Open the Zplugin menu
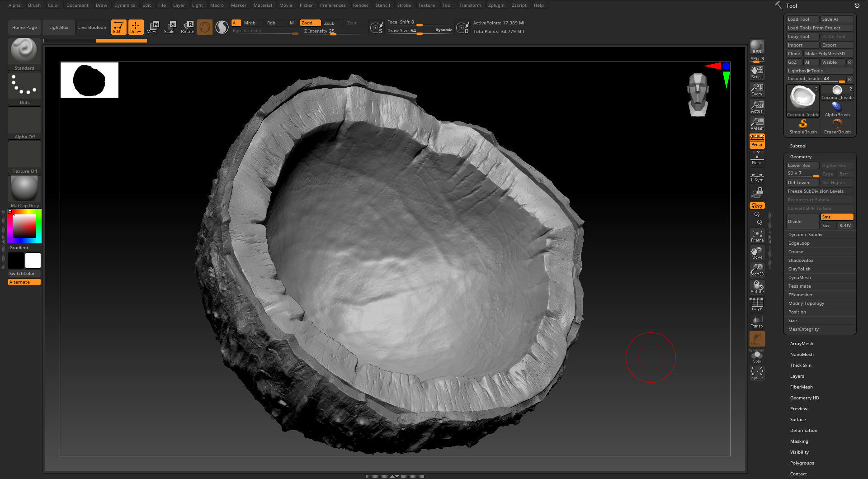The width and height of the screenshot is (868, 479). point(496,5)
